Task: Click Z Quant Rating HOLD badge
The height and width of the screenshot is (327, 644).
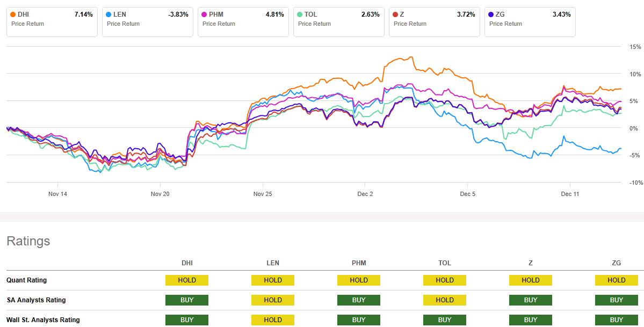Action: (x=531, y=280)
